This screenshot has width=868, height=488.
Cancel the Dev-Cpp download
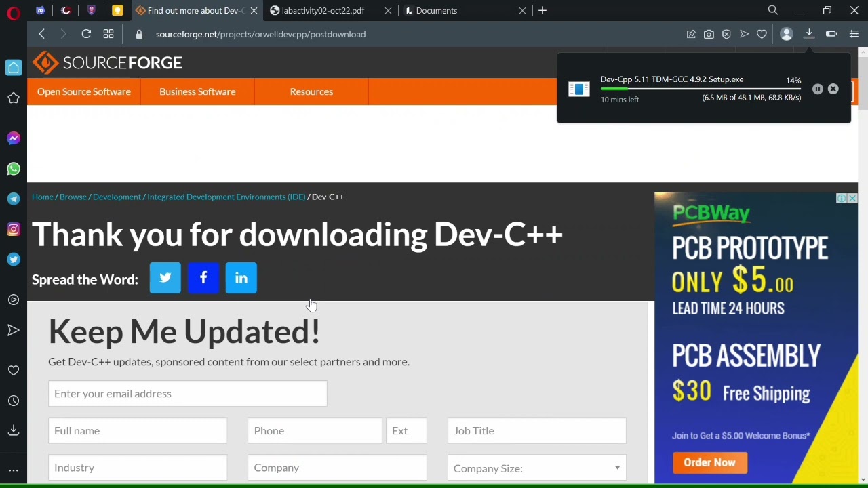tap(833, 89)
